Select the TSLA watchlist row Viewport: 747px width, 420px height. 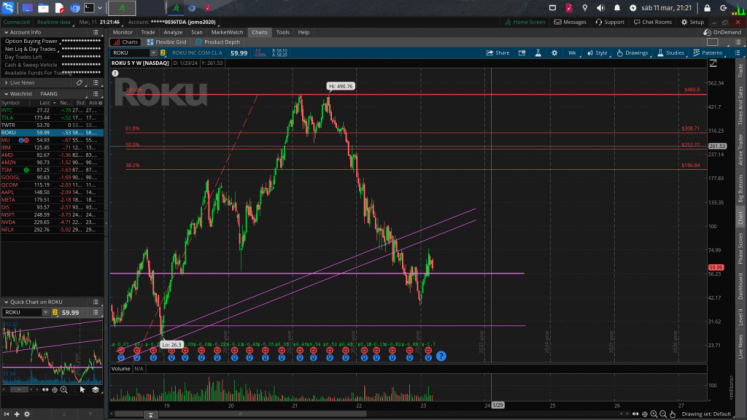pos(52,118)
